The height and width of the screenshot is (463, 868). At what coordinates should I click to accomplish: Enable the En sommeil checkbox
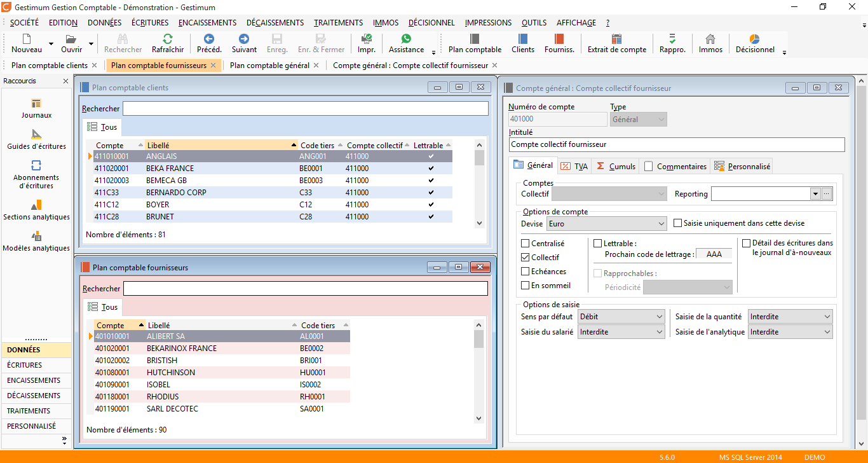pos(526,286)
